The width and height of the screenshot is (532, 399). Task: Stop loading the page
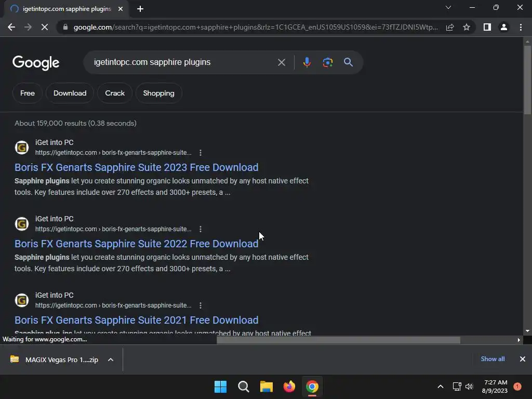tap(45, 27)
